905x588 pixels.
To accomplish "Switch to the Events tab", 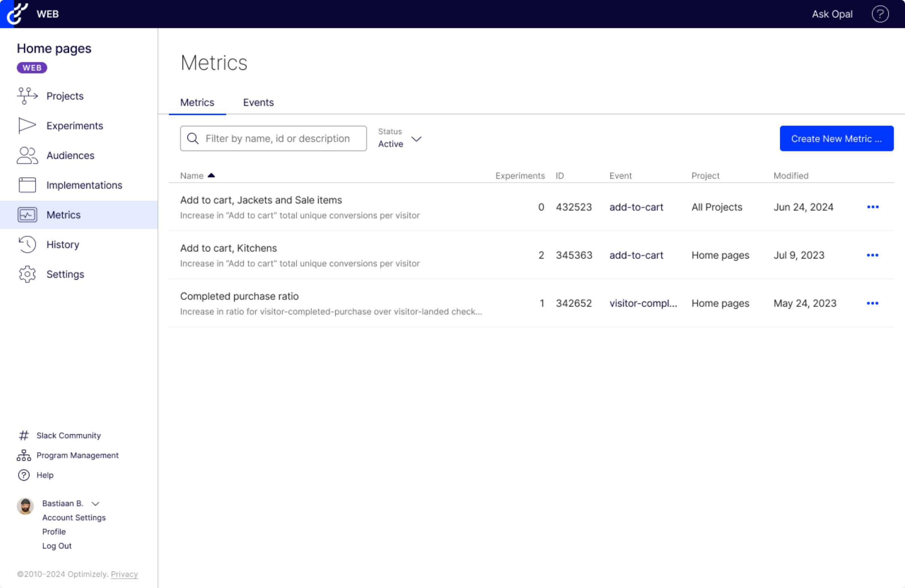I will point(258,102).
